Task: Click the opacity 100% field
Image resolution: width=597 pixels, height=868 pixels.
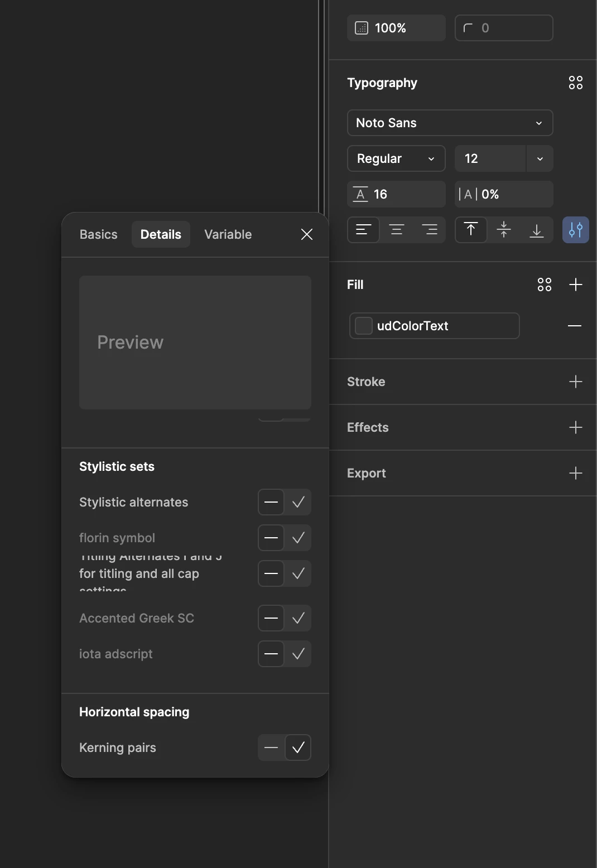Action: [x=396, y=28]
